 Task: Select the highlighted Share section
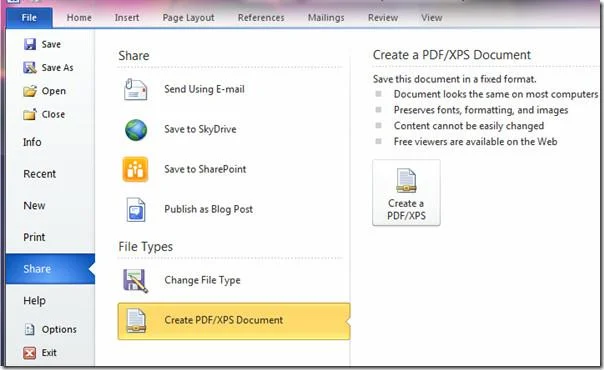pyautogui.click(x=50, y=269)
